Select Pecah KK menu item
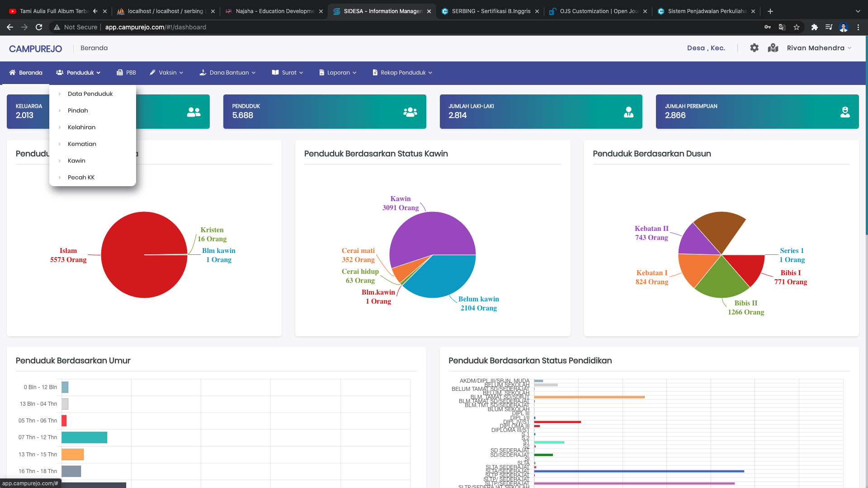 81,178
